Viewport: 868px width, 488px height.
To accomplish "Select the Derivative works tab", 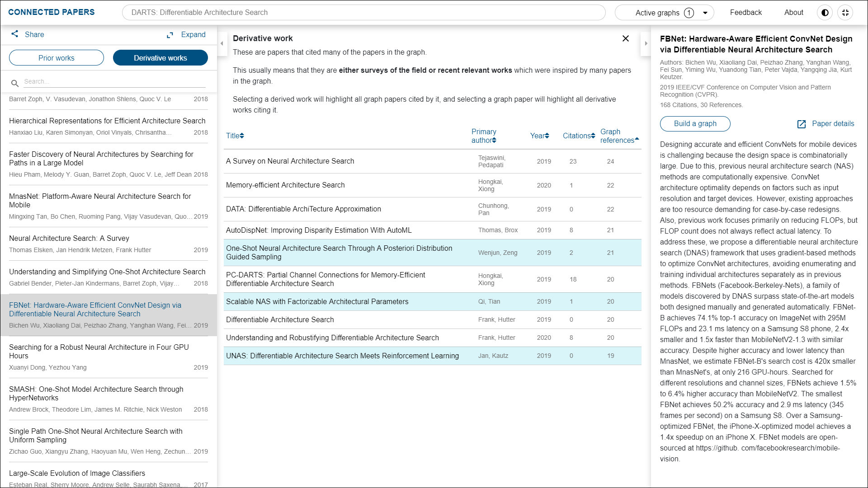I will click(x=160, y=58).
